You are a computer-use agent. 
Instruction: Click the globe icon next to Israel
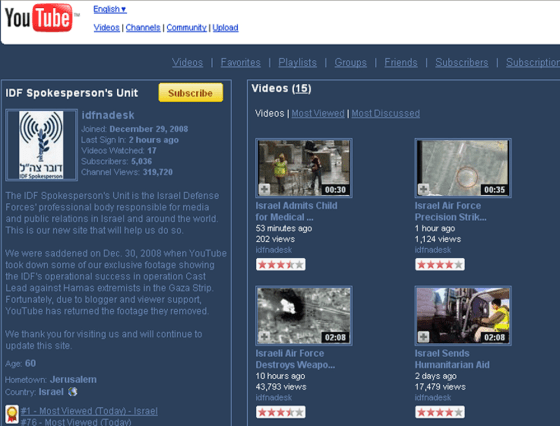tap(73, 392)
